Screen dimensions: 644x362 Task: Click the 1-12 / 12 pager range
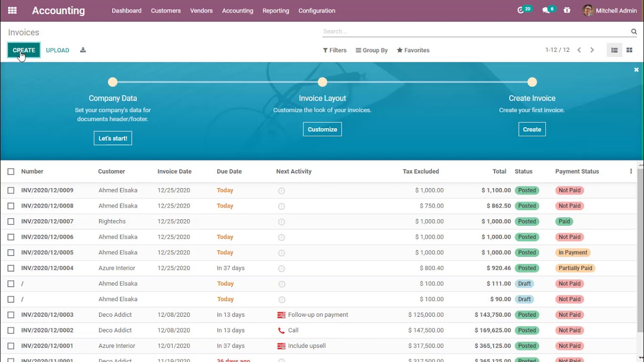(557, 50)
